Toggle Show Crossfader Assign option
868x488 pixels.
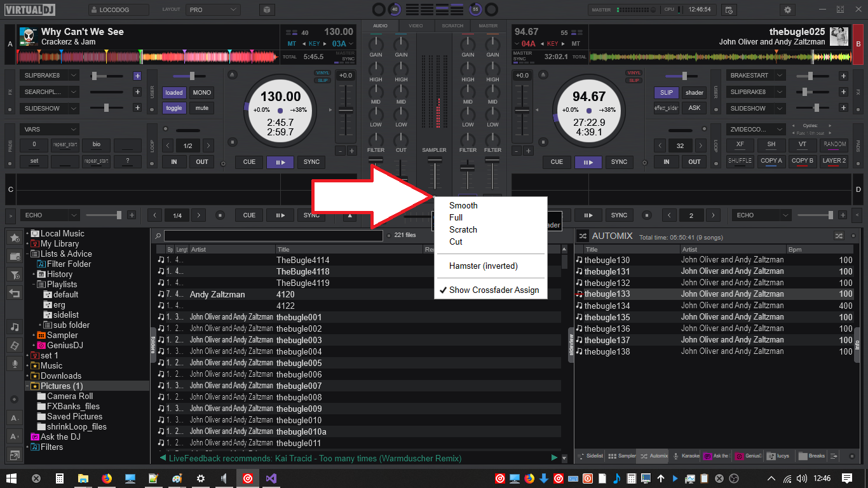click(x=489, y=290)
